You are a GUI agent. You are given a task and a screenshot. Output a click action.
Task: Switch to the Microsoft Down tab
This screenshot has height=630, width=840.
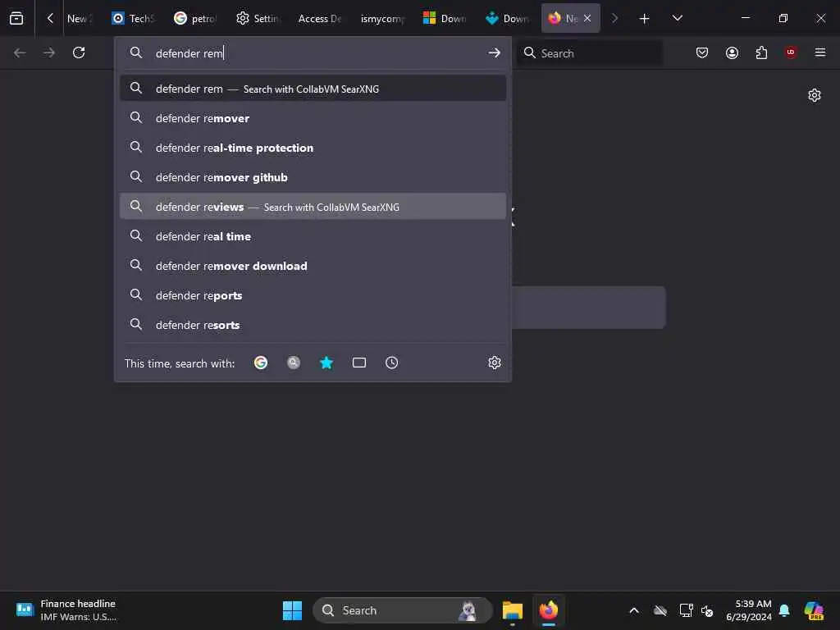tap(444, 18)
